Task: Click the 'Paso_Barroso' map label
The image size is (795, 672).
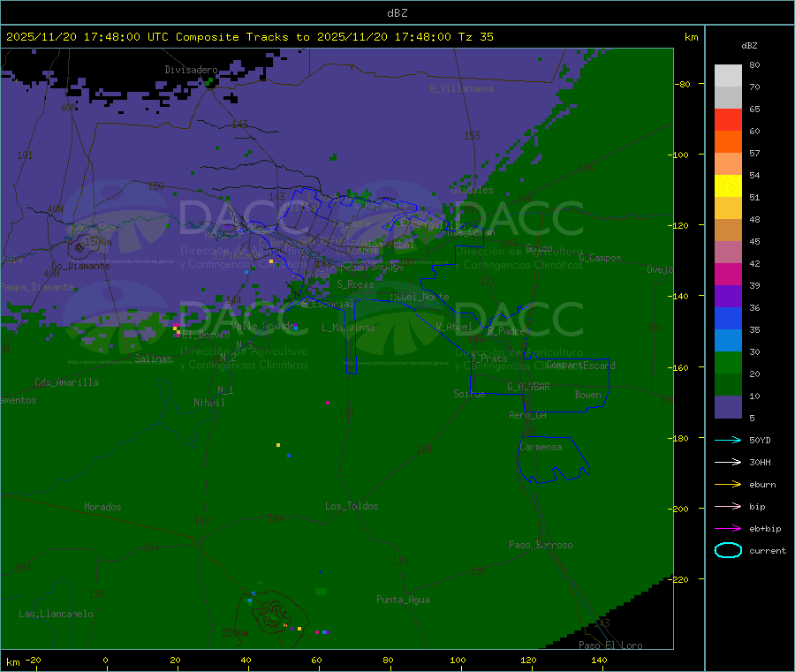Action: [541, 545]
